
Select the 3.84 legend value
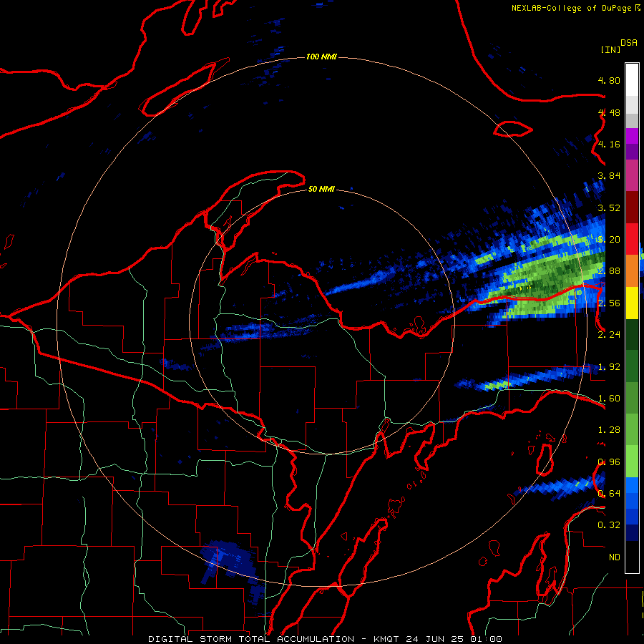click(609, 176)
